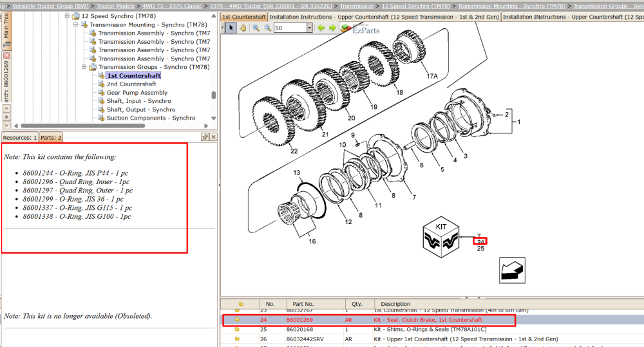Open the Main Tree side tab

coord(6,30)
